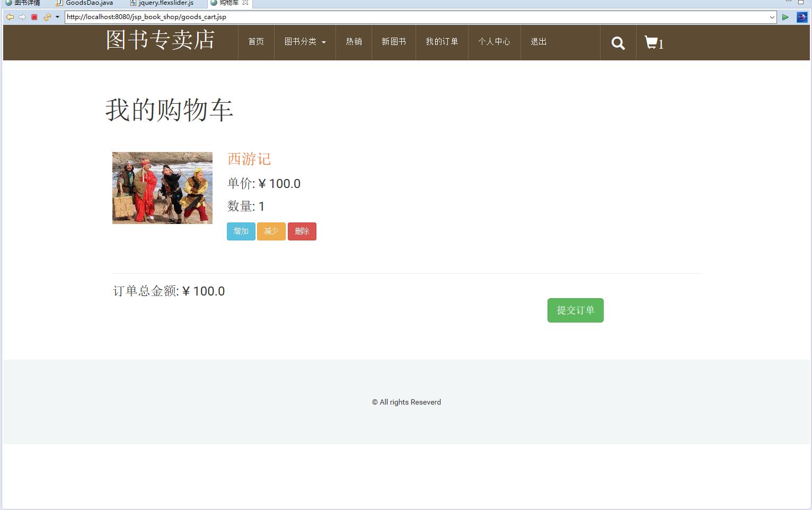
Task: Open the 西游记 book title link
Action: tap(249, 159)
